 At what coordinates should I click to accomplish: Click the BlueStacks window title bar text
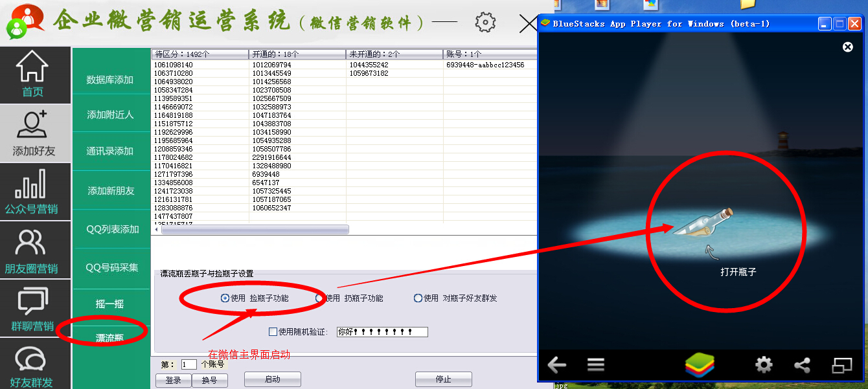[661, 24]
